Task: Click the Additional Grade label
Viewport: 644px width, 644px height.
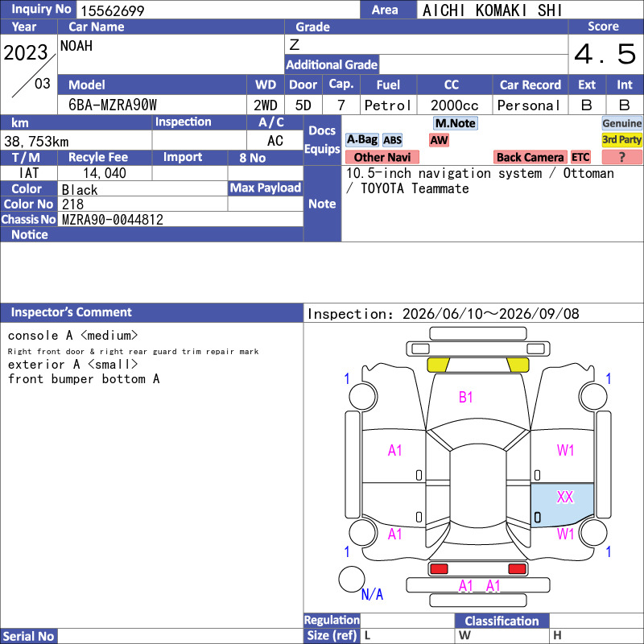Action: point(332,64)
